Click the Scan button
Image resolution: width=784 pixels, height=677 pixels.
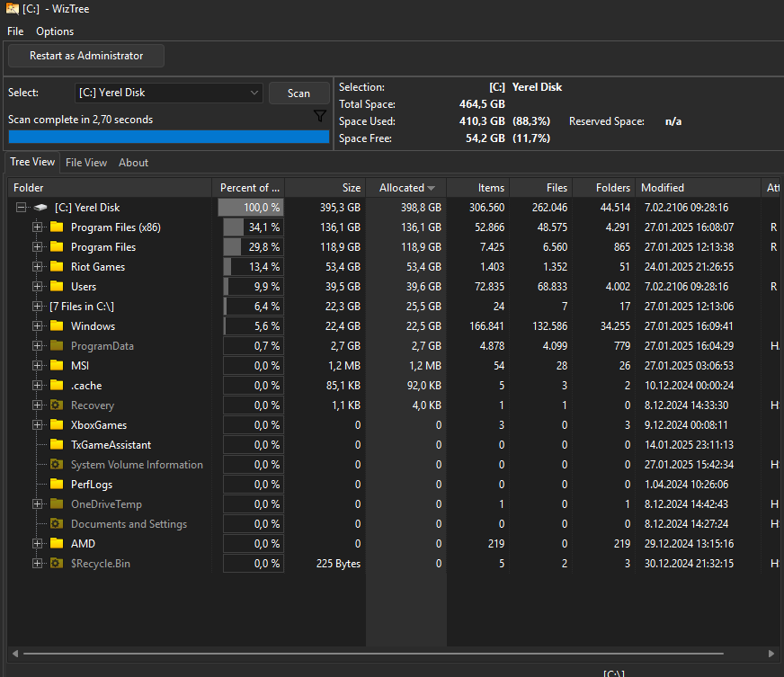[x=299, y=93]
